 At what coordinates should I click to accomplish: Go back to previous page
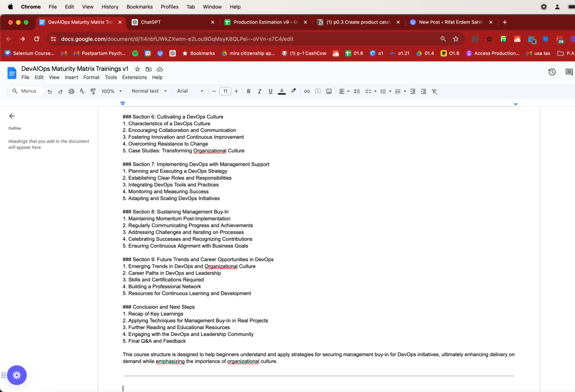[x=9, y=39]
